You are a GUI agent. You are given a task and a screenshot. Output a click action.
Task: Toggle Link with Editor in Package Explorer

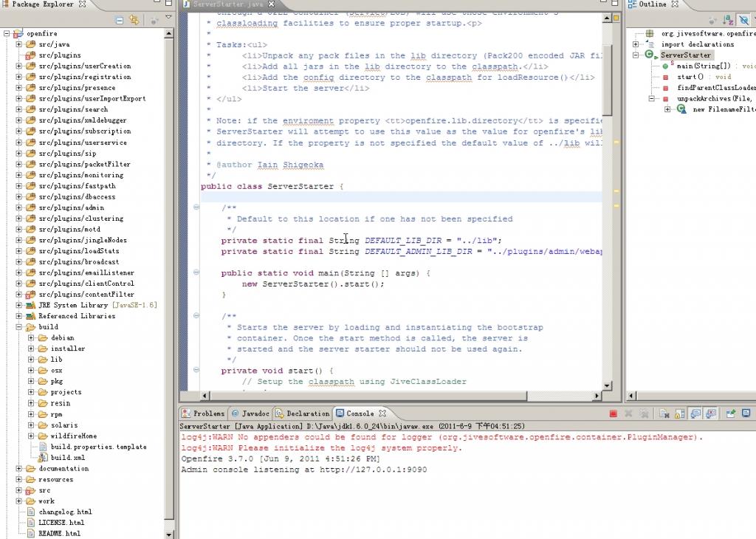coord(134,21)
